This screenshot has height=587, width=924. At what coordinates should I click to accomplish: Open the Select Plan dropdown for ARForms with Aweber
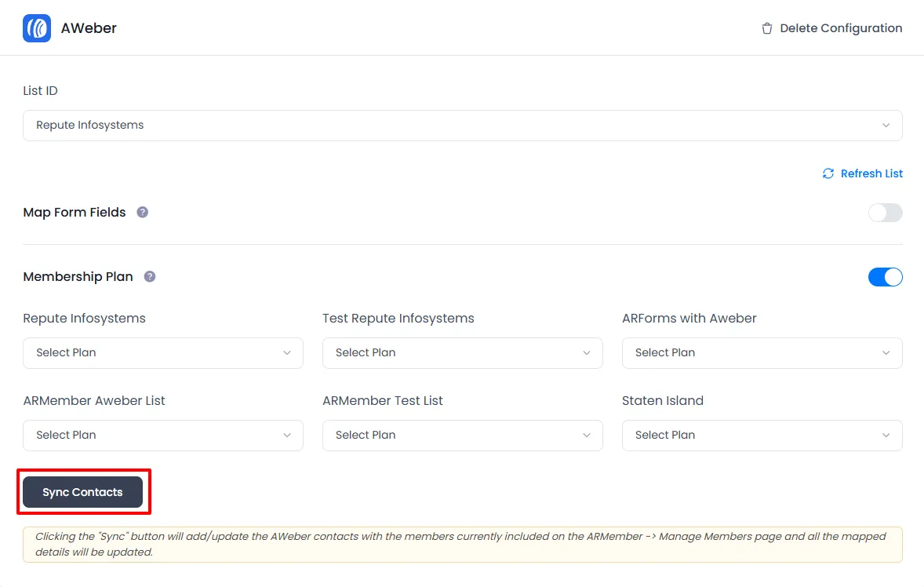(762, 353)
